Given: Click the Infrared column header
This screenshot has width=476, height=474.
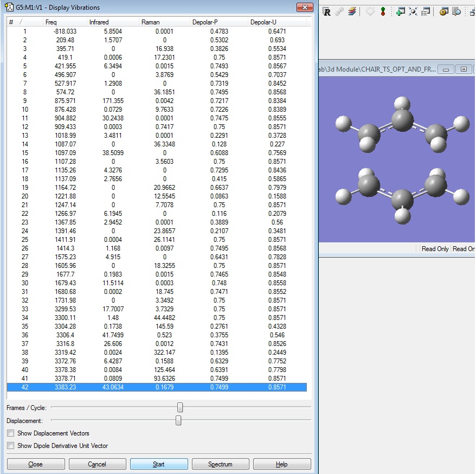Looking at the screenshot, I should (99, 22).
